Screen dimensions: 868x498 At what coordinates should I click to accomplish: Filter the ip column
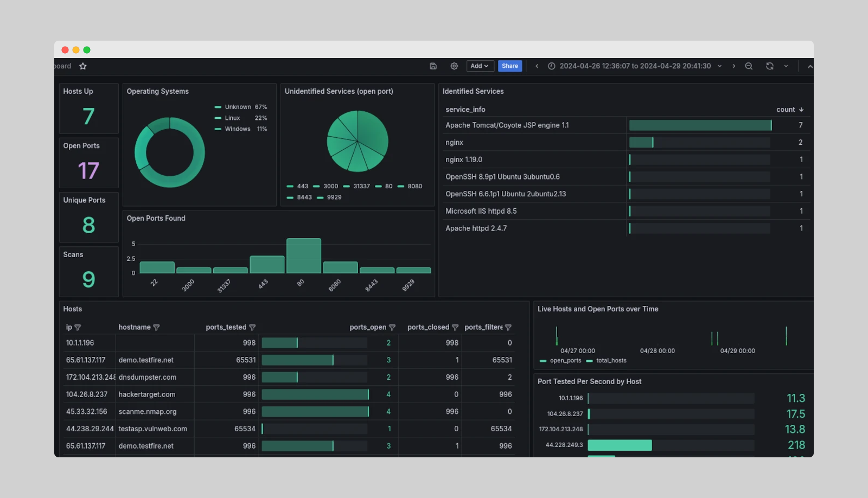pyautogui.click(x=78, y=328)
